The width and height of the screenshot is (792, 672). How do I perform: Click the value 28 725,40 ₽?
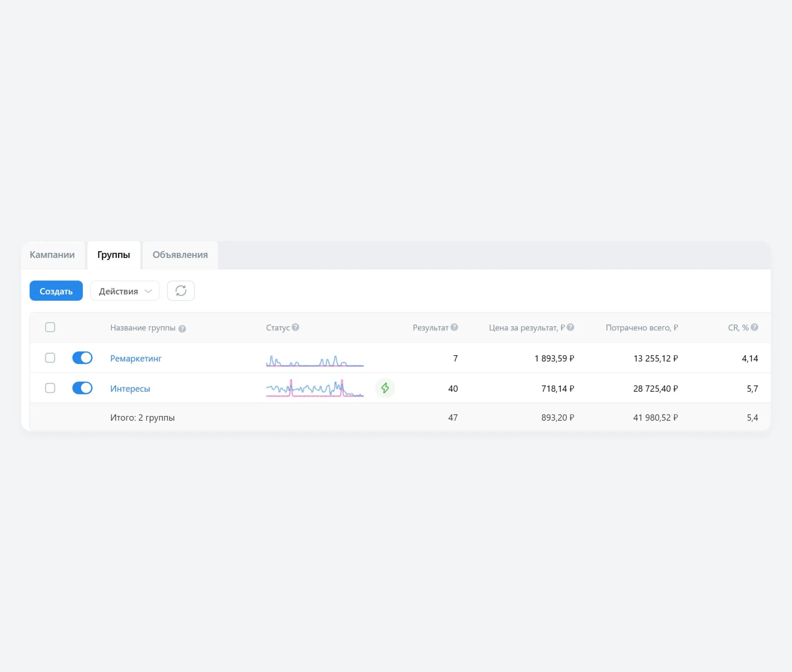click(656, 389)
